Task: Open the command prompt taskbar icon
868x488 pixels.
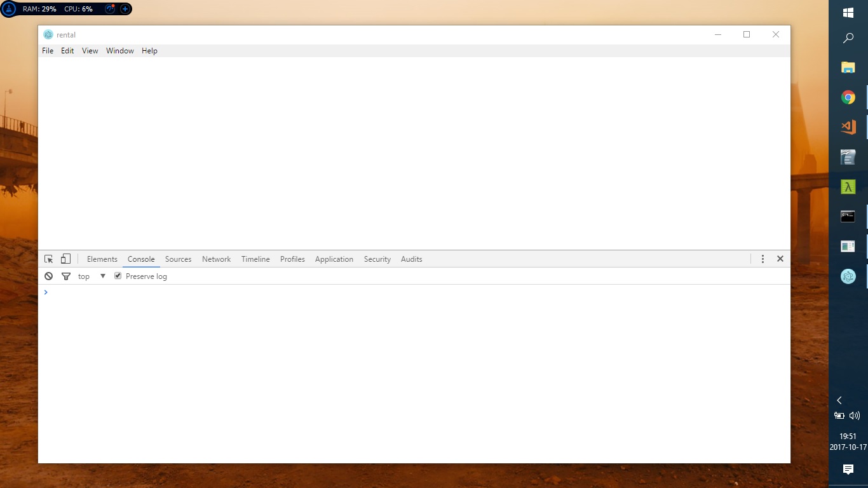Action: click(x=848, y=217)
